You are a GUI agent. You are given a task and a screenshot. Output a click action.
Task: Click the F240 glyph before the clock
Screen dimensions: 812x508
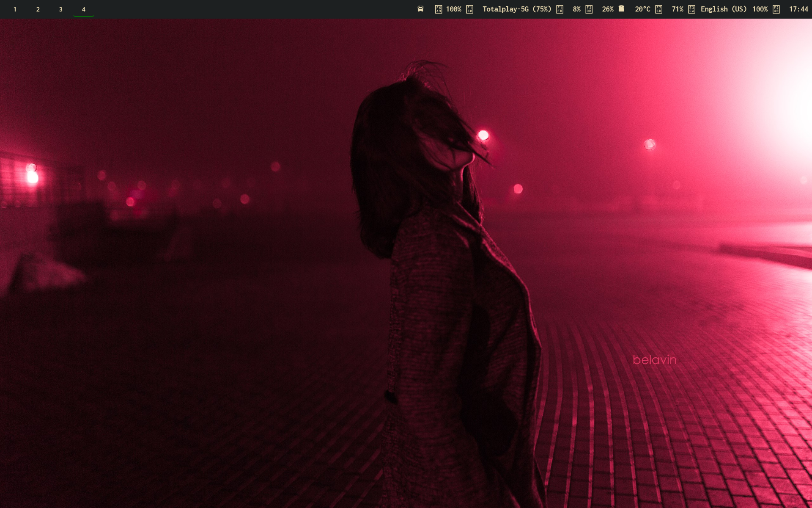(x=776, y=9)
